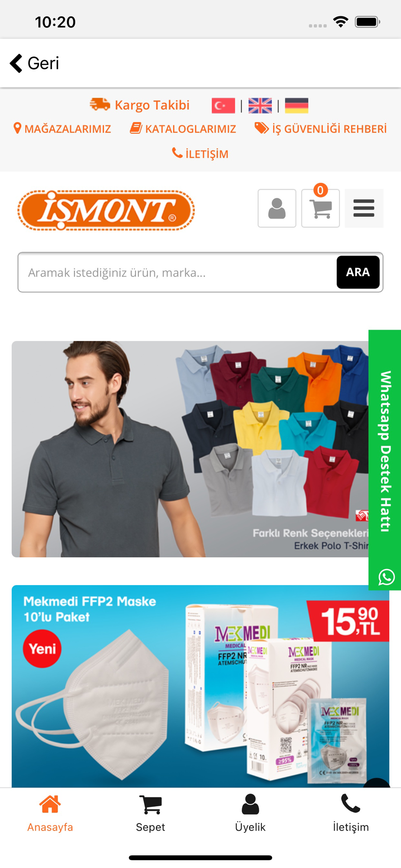
Task: Tap the İLETİŞİM phone link at top
Action: tap(200, 154)
